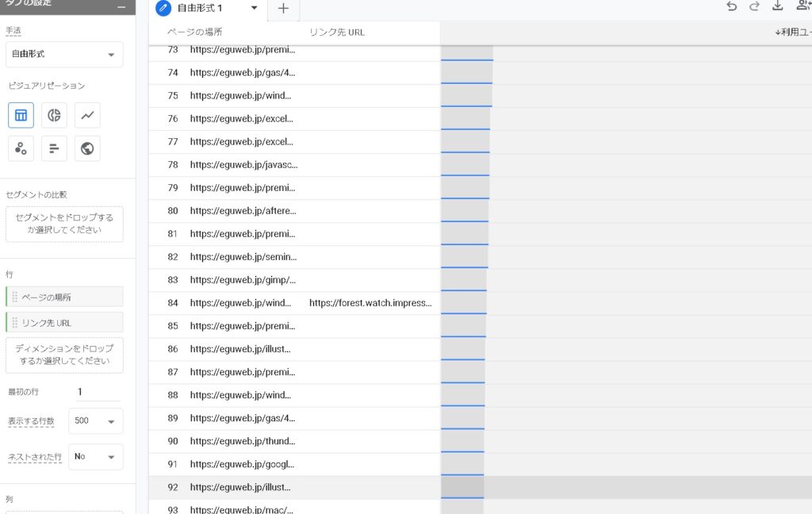Select the donut chart visualization
This screenshot has height=514, width=812.
[x=54, y=115]
